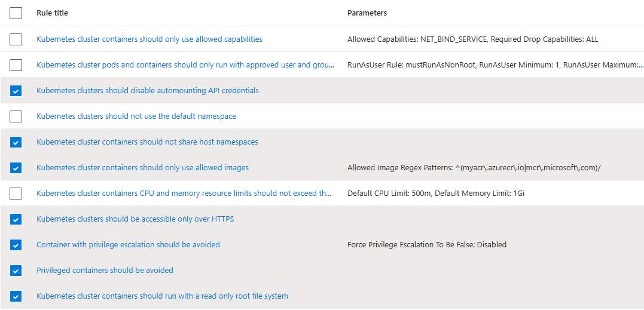Viewport: 644px width, 310px height.
Task: Open 'should not use the default namespace' link
Action: 136,116
